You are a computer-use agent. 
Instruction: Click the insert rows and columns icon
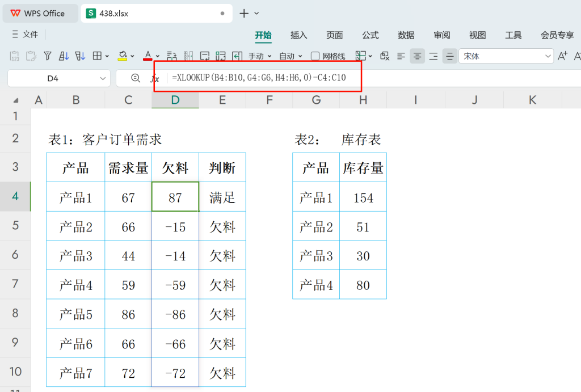[x=171, y=56]
